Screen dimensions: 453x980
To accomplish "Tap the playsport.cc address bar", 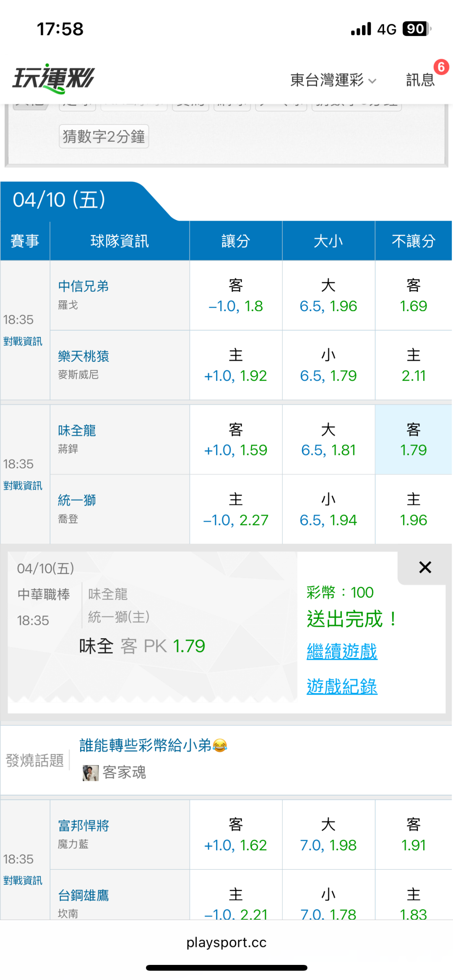I will [x=226, y=942].
